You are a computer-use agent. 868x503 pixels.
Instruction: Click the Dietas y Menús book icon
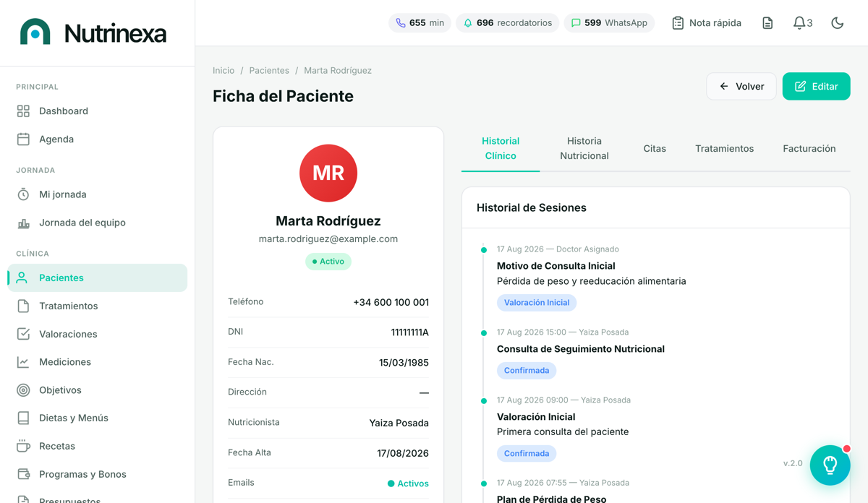pos(23,418)
